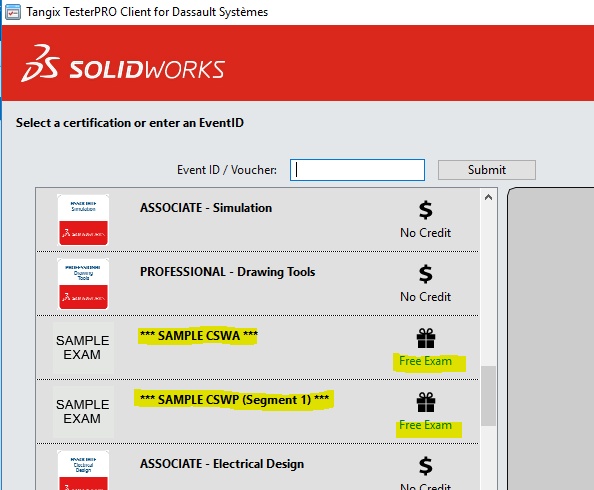Select *** SAMPLE CSWP (Segment 1) *** exam
Screen dimensions: 594x490
coord(234,400)
